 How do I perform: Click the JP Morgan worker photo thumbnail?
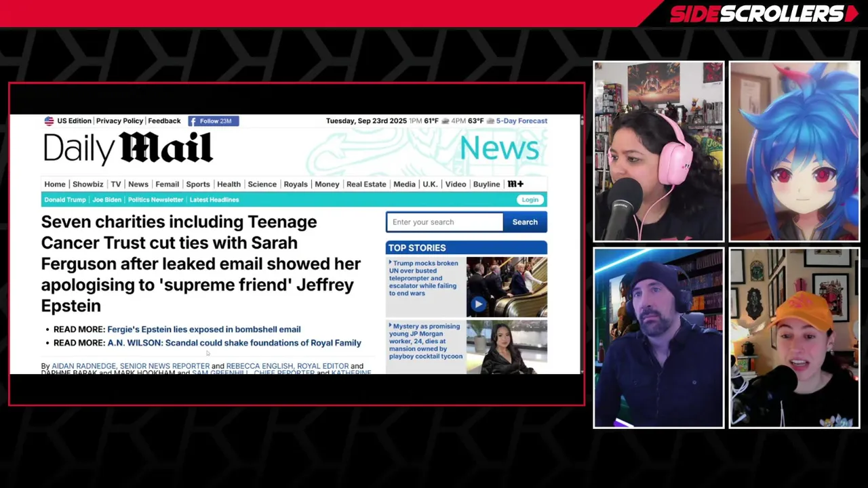(507, 346)
